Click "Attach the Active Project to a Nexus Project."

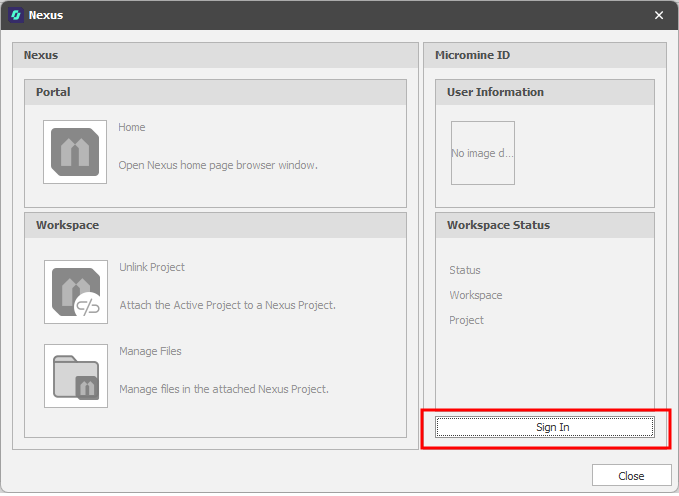(x=227, y=305)
